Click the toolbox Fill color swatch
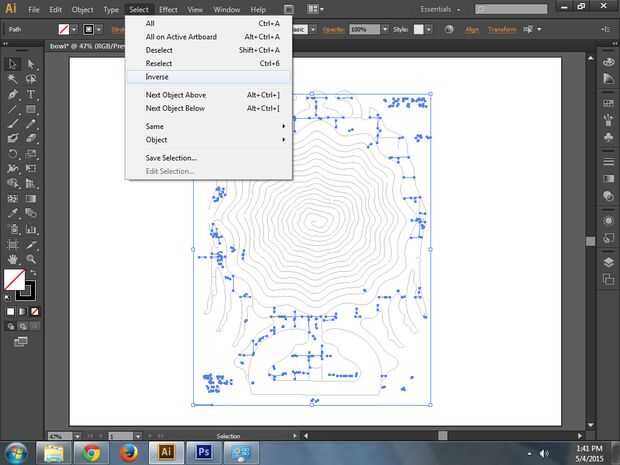 (14, 279)
